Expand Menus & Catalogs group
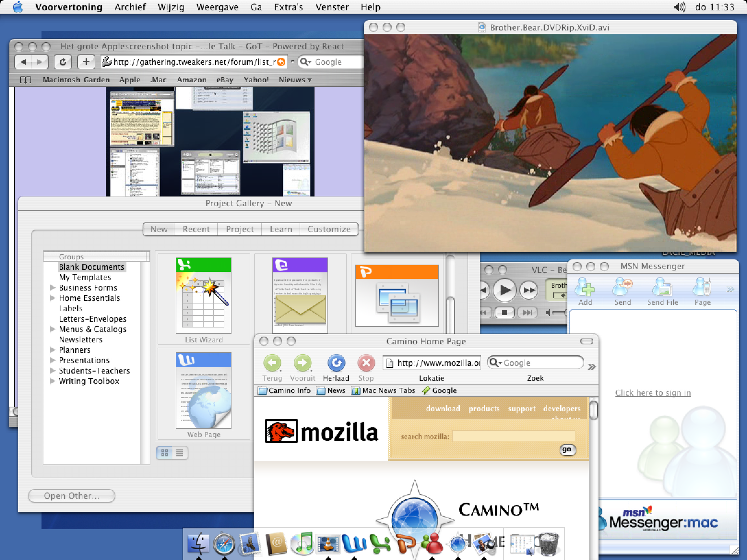Screen dimensions: 747x560 pyautogui.click(x=52, y=329)
